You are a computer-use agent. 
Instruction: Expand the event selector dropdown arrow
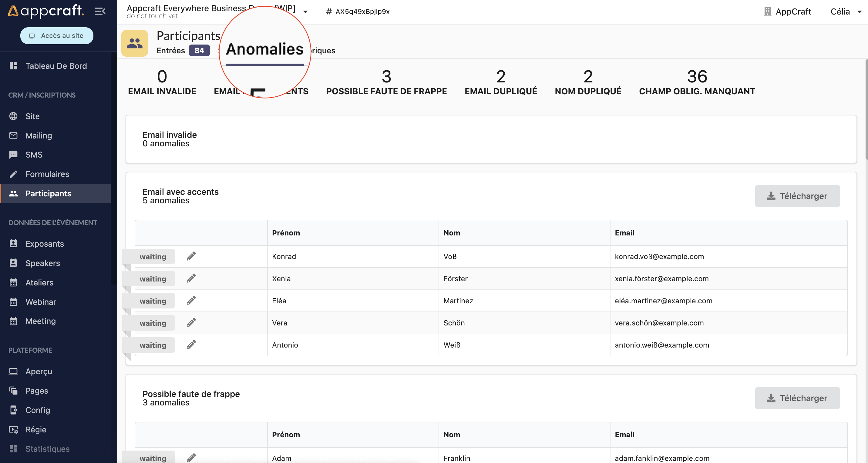pyautogui.click(x=305, y=12)
